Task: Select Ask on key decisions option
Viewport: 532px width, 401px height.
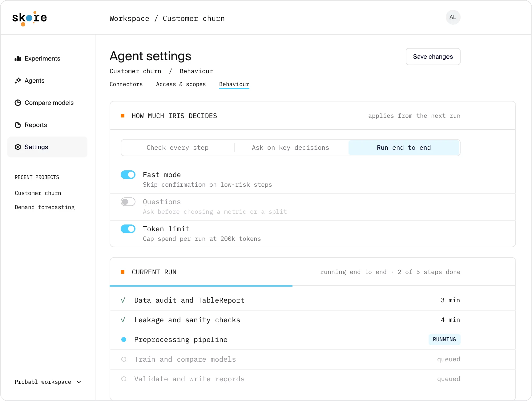Action: click(291, 148)
